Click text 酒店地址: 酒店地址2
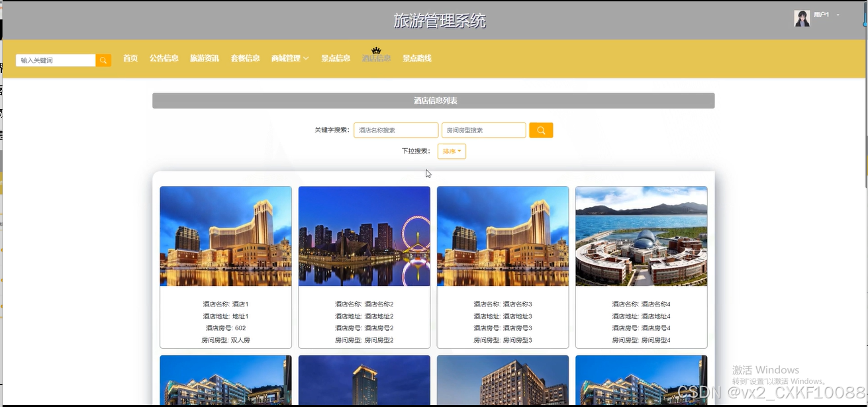 click(x=364, y=316)
